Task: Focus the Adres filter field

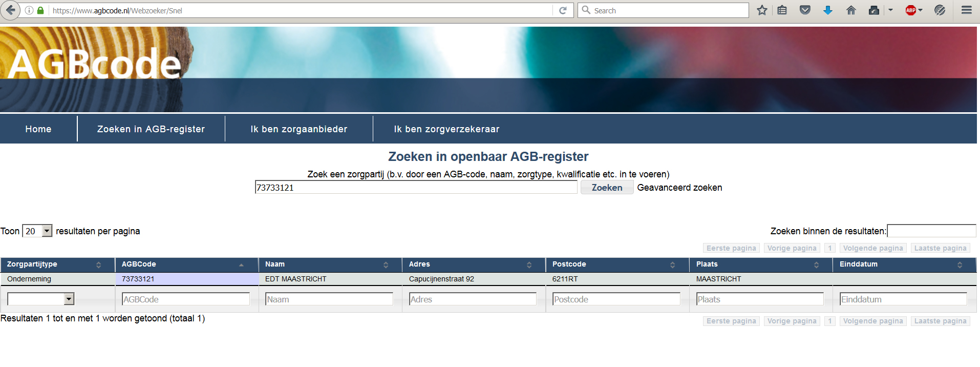Action: (x=473, y=299)
